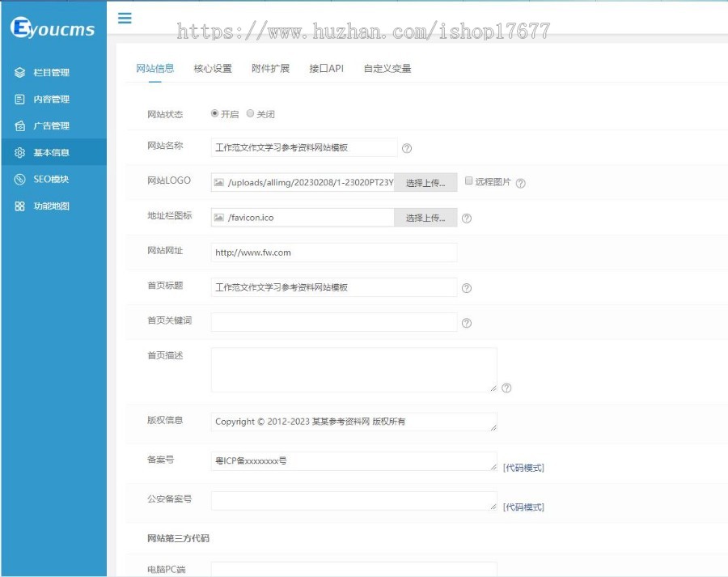Click help icon beside 远程图片
Viewport: 728px width, 577px height.
click(x=520, y=183)
